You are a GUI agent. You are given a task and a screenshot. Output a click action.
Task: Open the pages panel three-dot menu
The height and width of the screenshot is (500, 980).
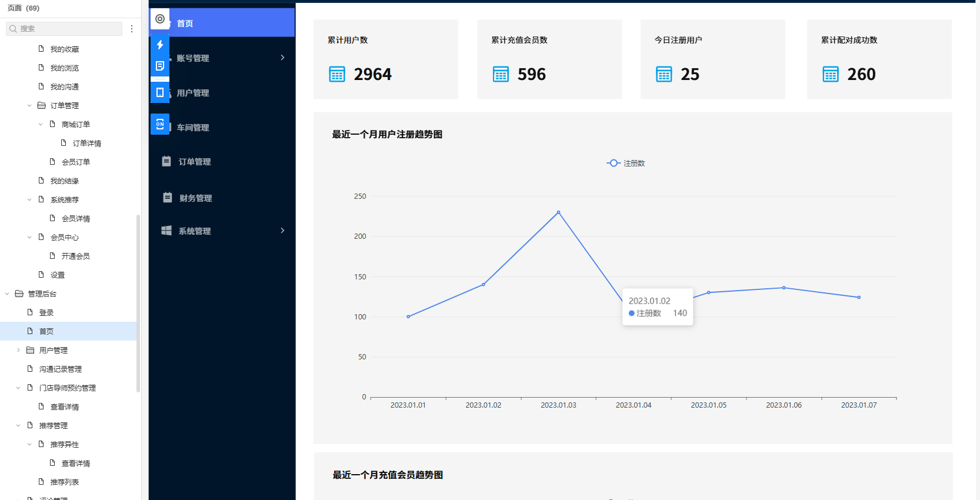coord(132,29)
